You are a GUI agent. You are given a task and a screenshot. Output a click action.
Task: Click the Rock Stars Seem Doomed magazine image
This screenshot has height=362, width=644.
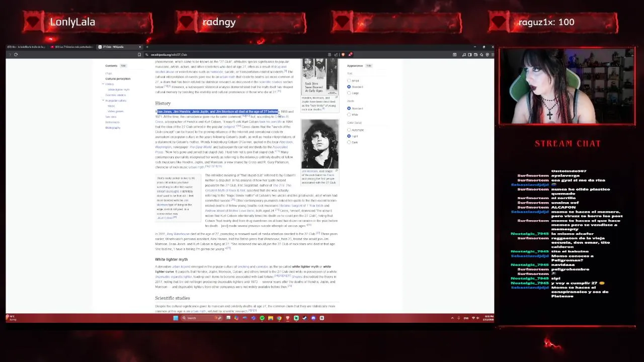coord(320,77)
